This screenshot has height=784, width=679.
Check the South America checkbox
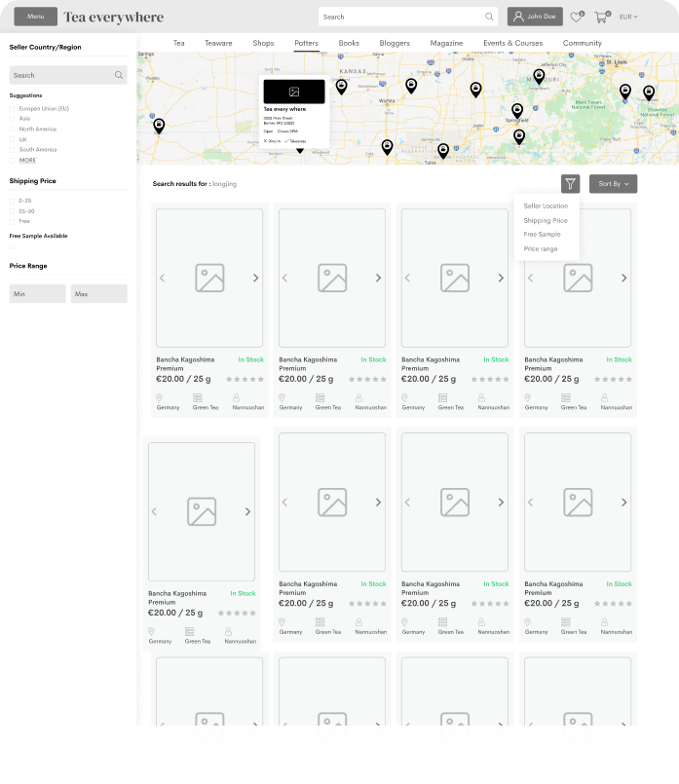click(12, 150)
